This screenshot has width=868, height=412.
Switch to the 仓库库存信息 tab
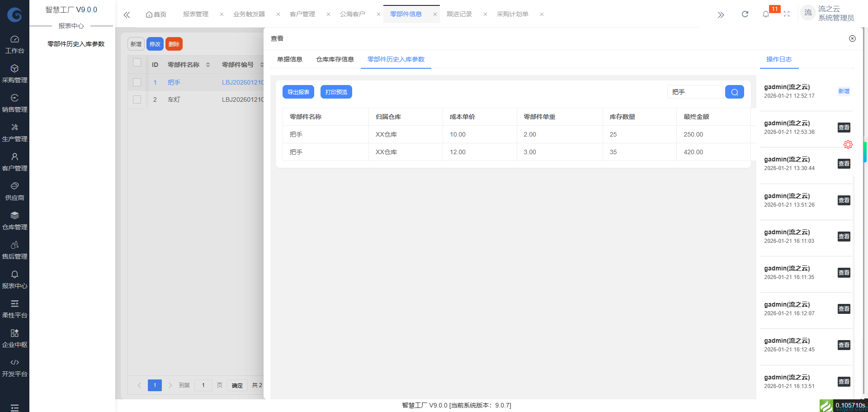(x=335, y=59)
